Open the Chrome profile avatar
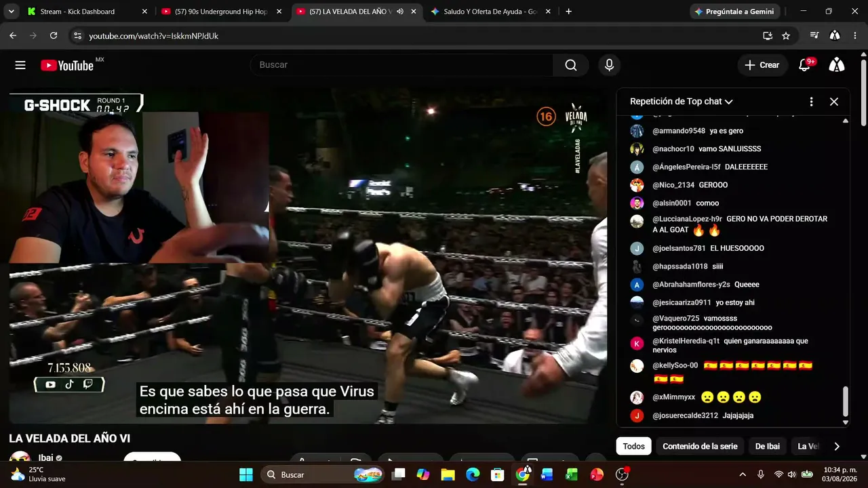The image size is (868, 488). [x=835, y=36]
